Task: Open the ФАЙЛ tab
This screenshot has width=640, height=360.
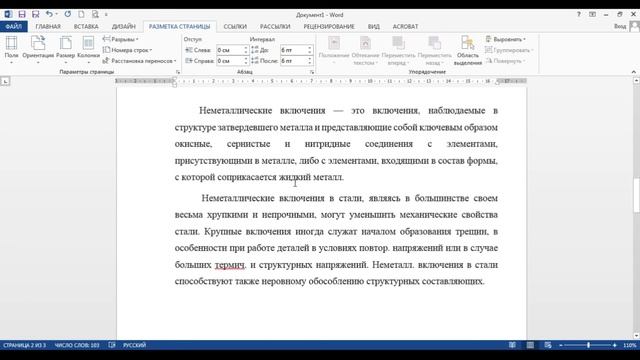Action: (14, 27)
